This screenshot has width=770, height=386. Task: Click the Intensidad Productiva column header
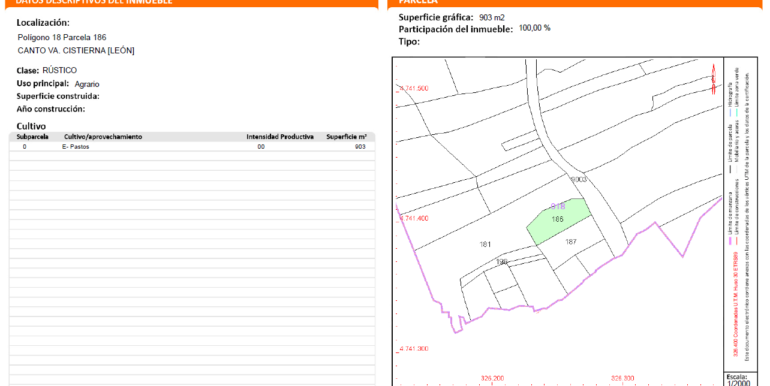[x=280, y=137]
